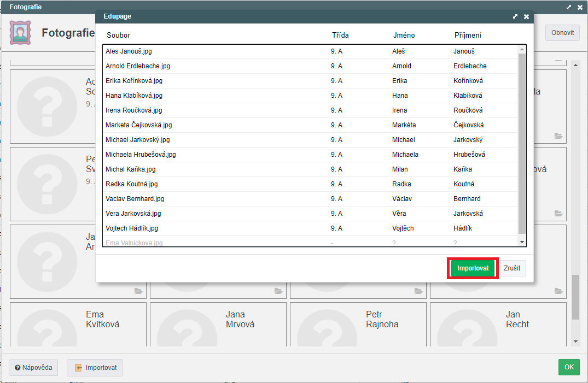This screenshot has height=383, width=588.
Task: Click the Fotografie portrait frame icon
Action: pos(20,33)
